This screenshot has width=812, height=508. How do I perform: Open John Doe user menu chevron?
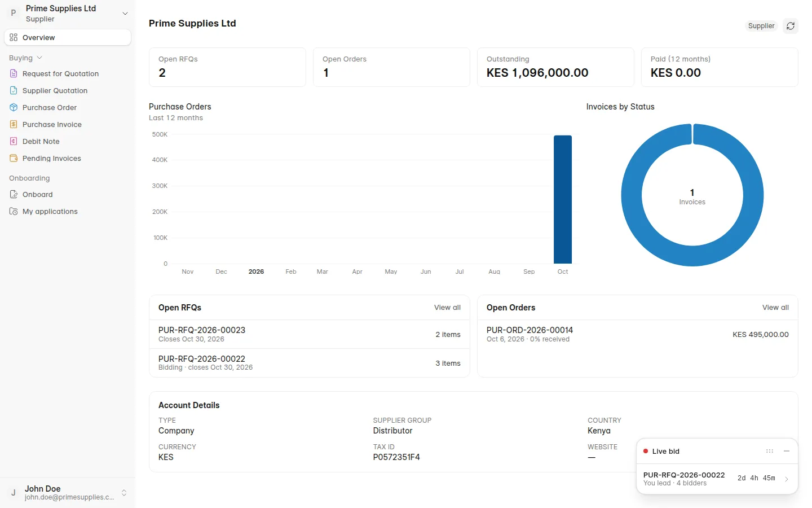pos(124,493)
